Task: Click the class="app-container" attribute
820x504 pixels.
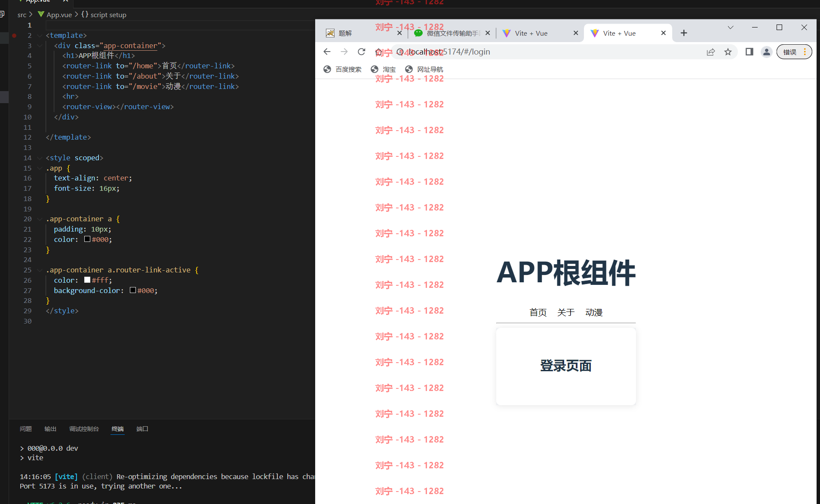Action: click(x=118, y=46)
